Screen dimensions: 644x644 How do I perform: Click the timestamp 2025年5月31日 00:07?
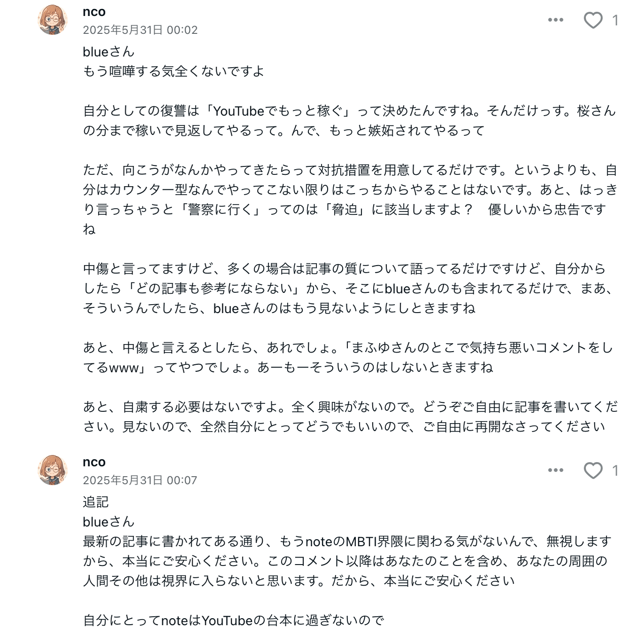pyautogui.click(x=140, y=480)
